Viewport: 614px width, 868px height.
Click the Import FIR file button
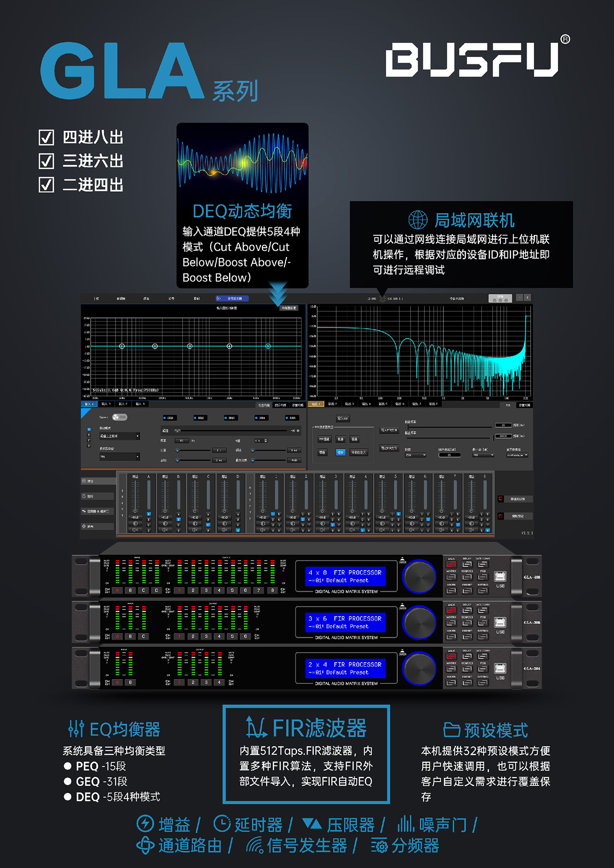click(389, 431)
